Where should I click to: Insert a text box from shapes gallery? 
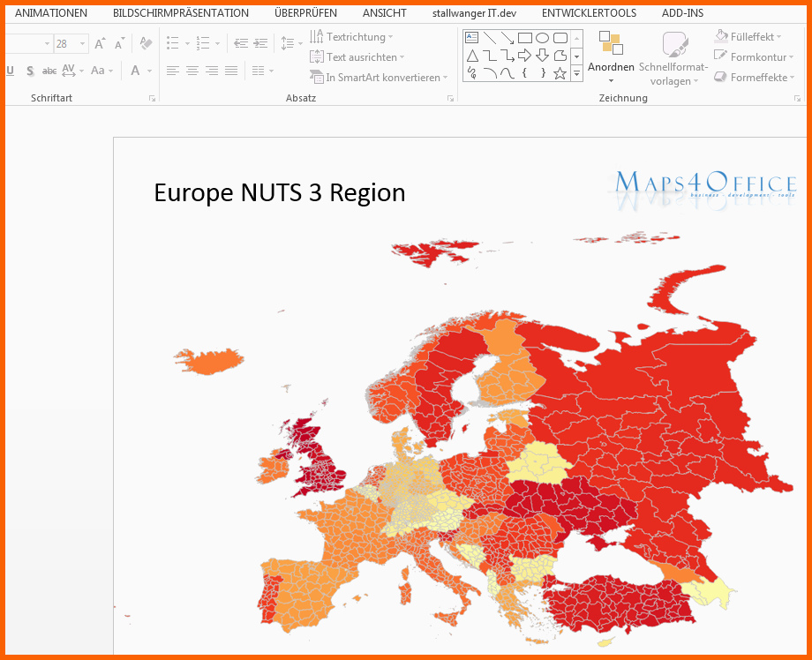point(472,38)
